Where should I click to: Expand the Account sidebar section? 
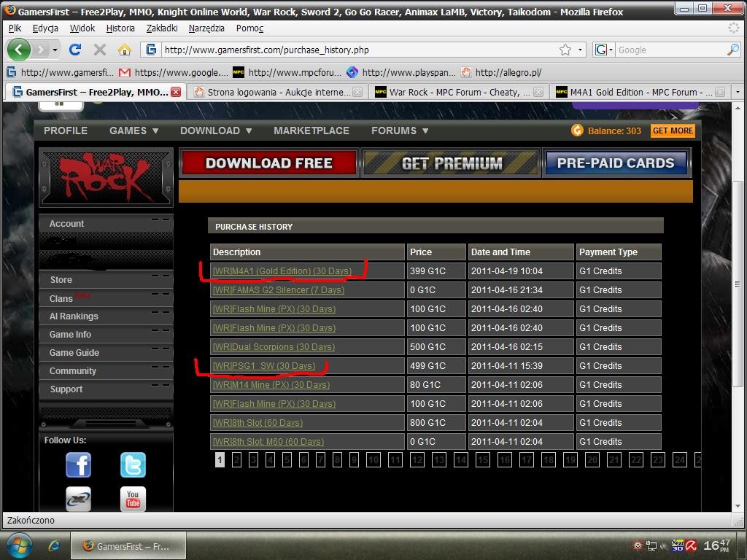click(x=106, y=223)
